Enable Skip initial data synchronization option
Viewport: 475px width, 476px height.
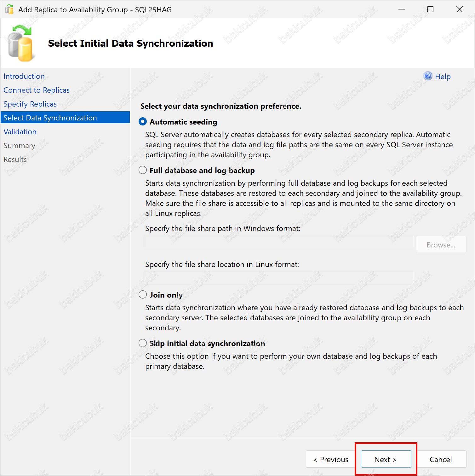143,343
